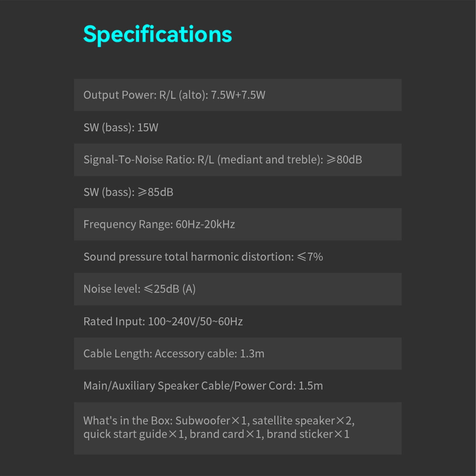Click the 'SW (bass): ≥85dB' row
This screenshot has height=476, width=476.
(128, 192)
